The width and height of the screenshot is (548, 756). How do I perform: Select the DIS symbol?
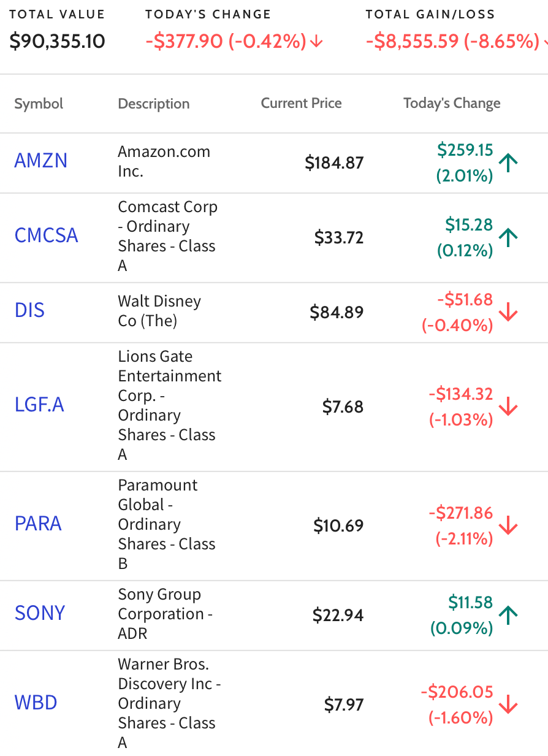pyautogui.click(x=29, y=310)
